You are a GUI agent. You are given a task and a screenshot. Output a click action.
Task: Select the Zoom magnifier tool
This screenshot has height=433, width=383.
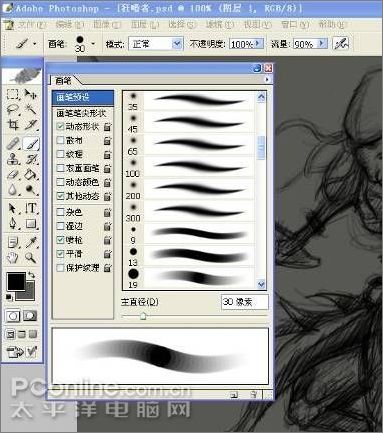31,258
